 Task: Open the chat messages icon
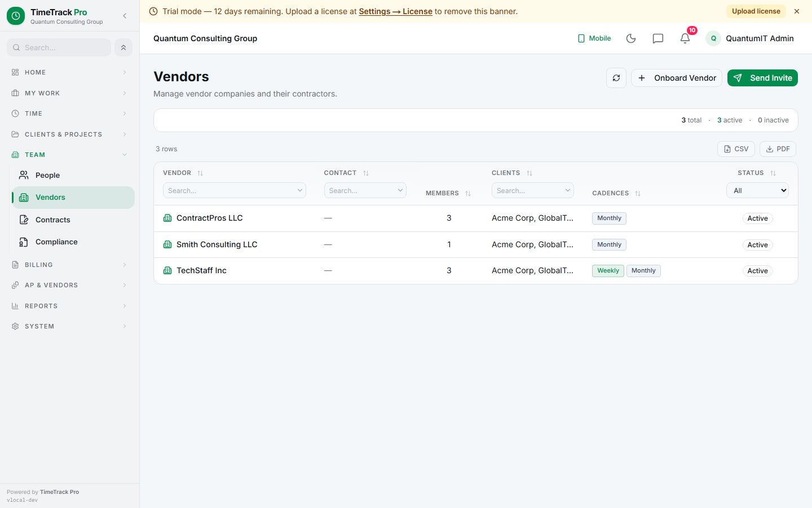(658, 38)
